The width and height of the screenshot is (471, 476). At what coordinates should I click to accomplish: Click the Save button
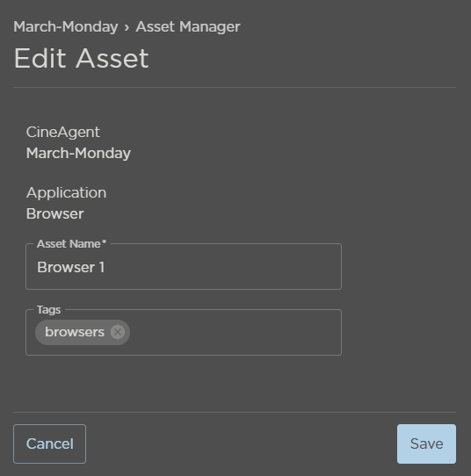[426, 444]
